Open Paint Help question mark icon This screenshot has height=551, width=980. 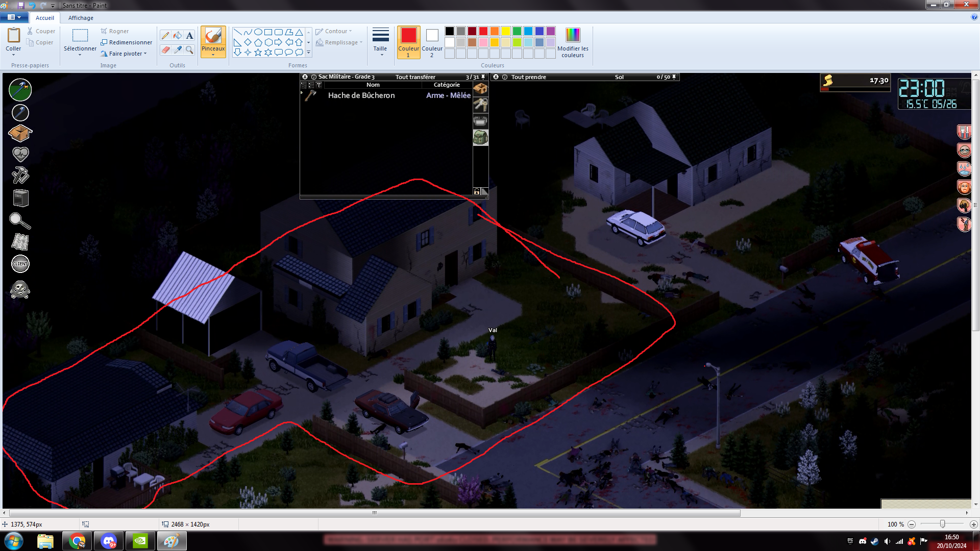tap(974, 17)
